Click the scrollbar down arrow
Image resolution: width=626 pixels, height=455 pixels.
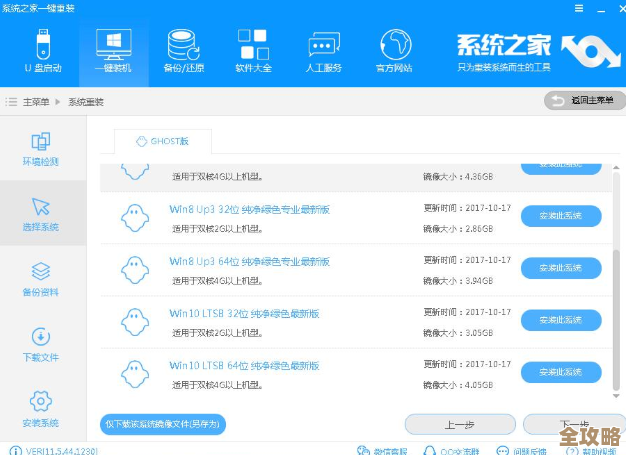point(616,396)
